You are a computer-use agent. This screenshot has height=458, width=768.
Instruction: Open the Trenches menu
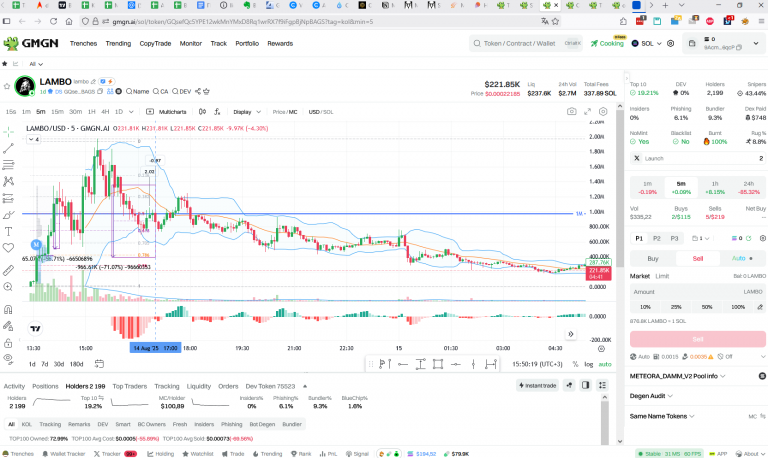tap(83, 44)
